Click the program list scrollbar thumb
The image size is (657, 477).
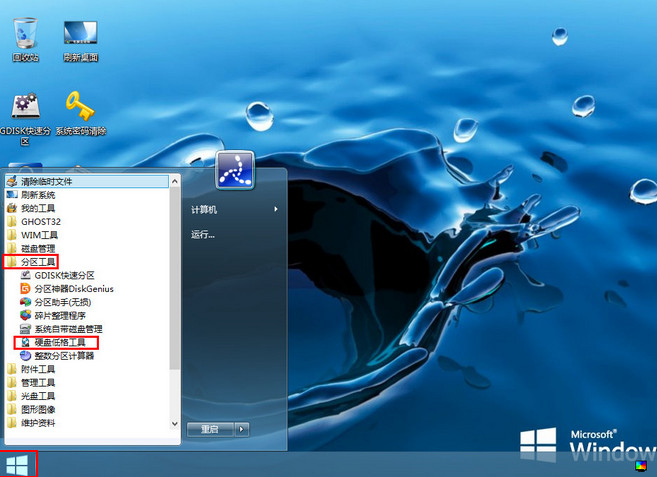(175, 279)
